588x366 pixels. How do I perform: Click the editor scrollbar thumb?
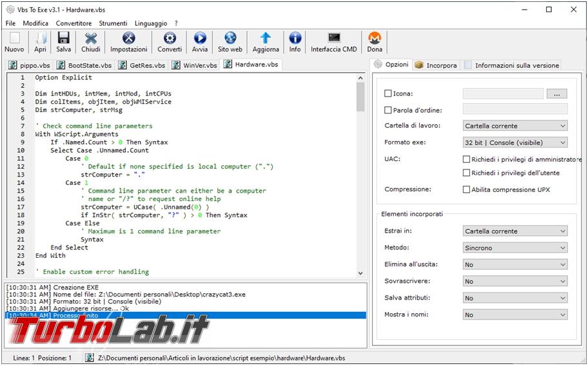click(x=360, y=97)
